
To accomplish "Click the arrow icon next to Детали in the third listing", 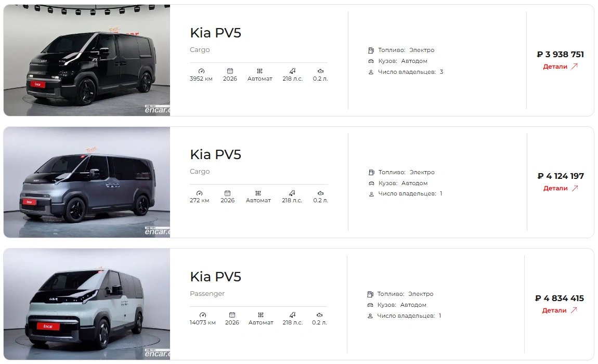I will (x=574, y=310).
